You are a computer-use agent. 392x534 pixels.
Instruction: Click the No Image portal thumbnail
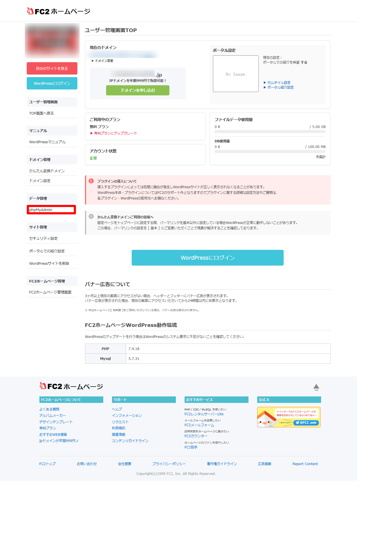coord(236,74)
